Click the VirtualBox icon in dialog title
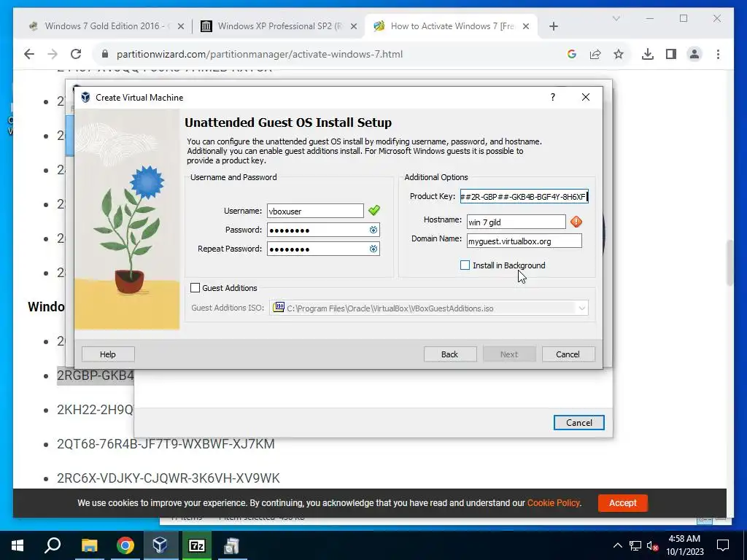 tap(85, 97)
